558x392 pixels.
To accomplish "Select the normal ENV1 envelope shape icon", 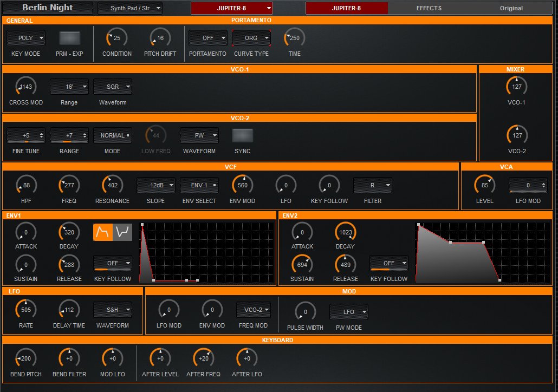I will (103, 232).
